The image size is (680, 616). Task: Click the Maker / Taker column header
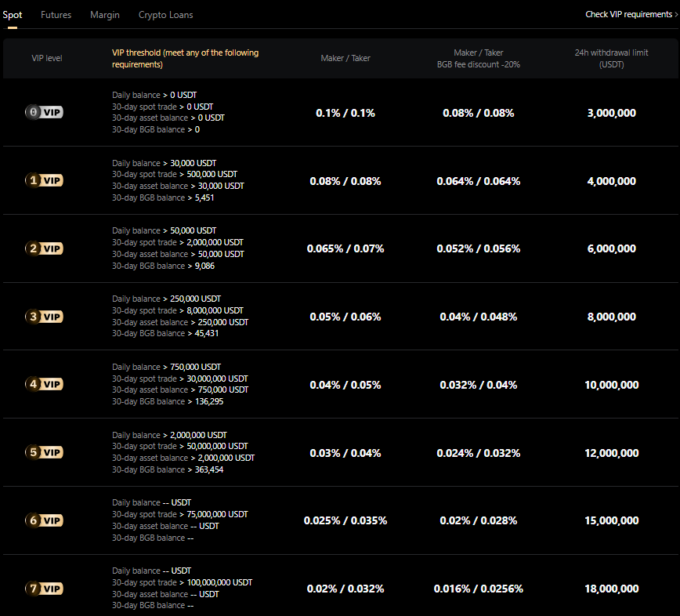tap(345, 59)
